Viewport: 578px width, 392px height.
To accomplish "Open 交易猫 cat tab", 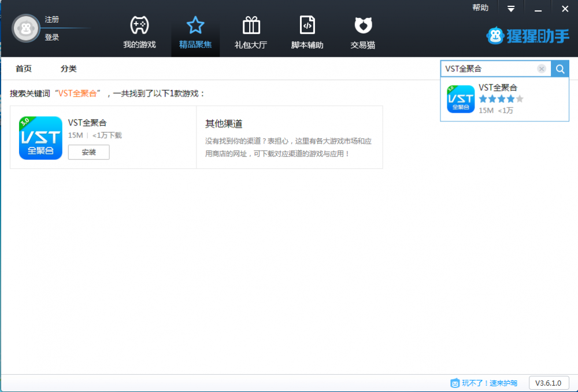I will 363,32.
